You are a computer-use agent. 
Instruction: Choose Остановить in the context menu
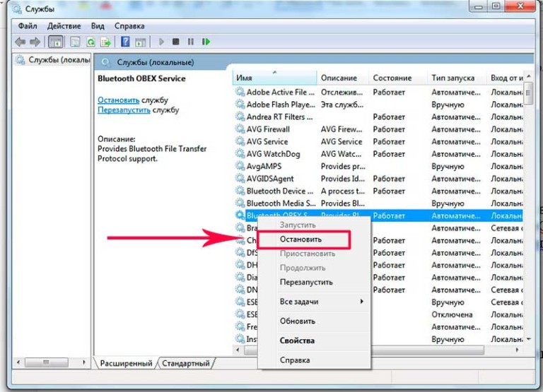[300, 239]
